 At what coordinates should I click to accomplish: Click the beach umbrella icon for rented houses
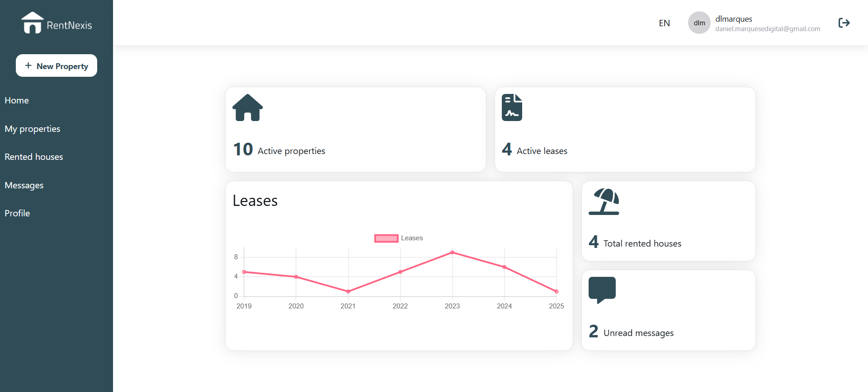click(604, 201)
